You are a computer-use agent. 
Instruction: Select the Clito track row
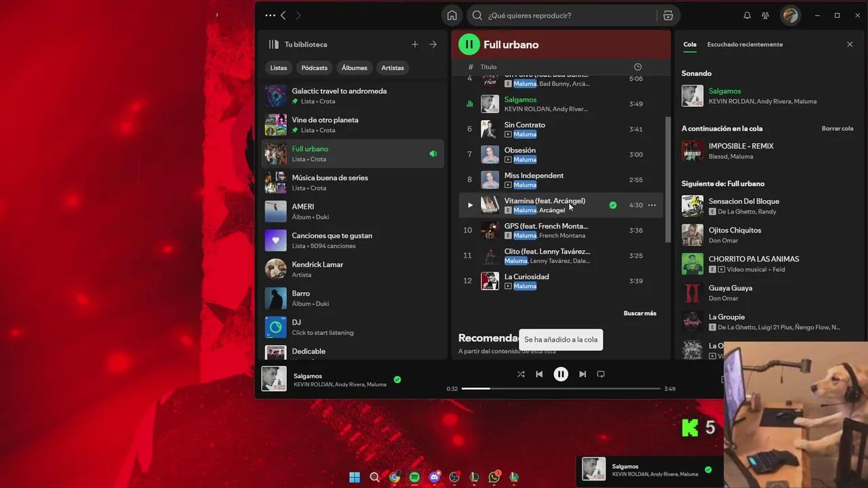561,256
